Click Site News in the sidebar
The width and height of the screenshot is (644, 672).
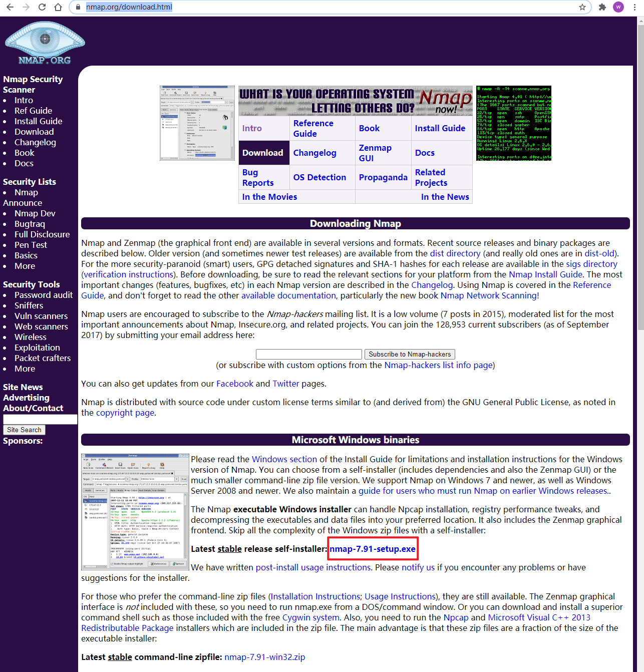click(x=23, y=387)
